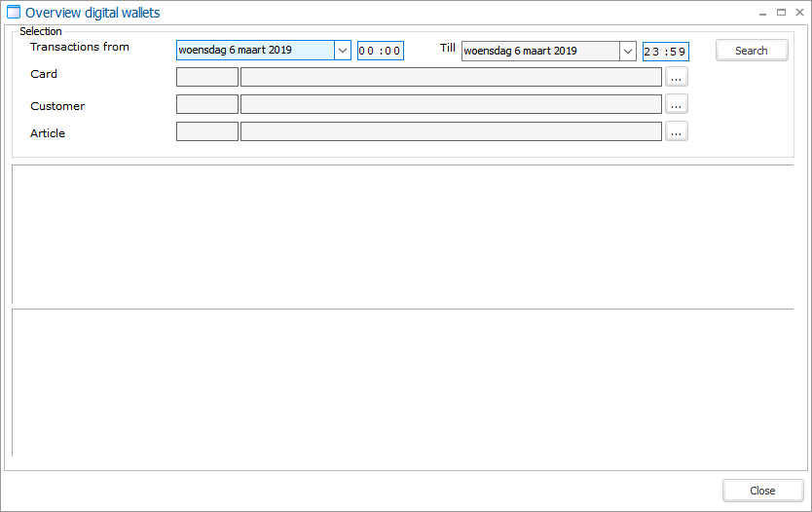The height and width of the screenshot is (512, 812).
Task: Click the 23:59 end time field
Action: tap(665, 52)
